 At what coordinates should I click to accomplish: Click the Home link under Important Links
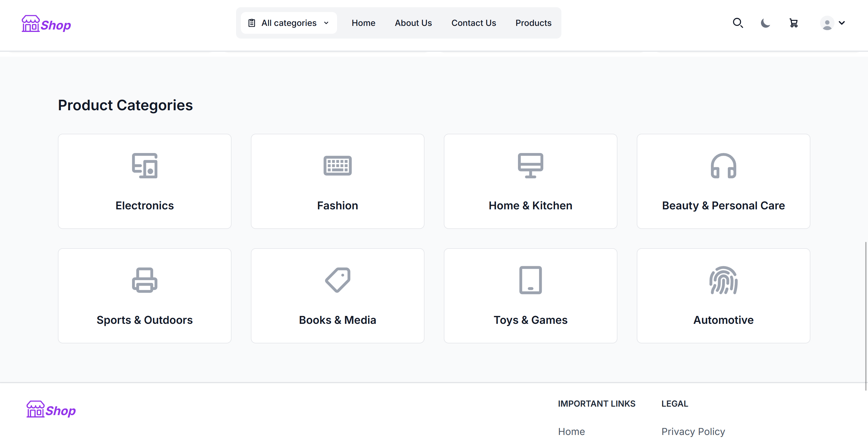(x=571, y=431)
